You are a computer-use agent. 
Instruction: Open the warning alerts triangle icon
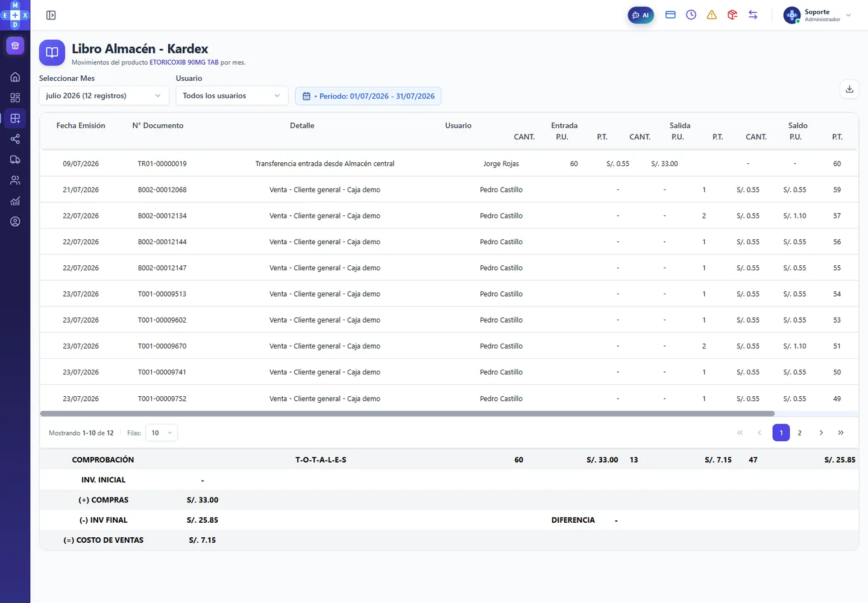coord(712,15)
